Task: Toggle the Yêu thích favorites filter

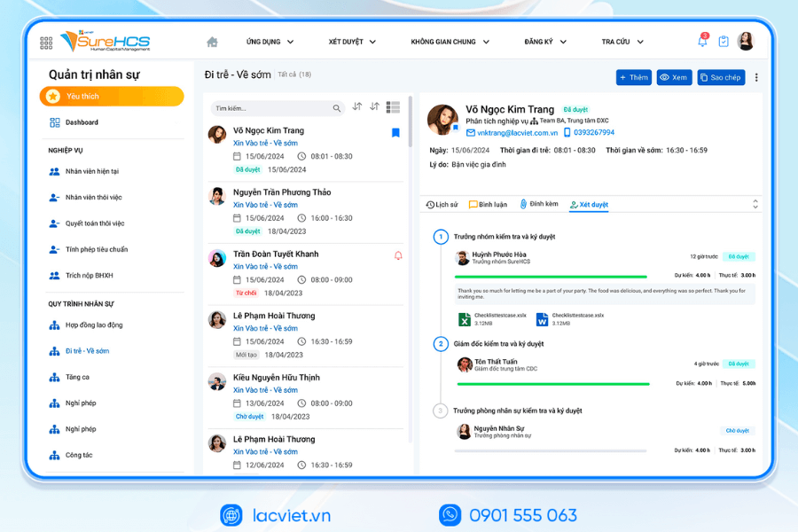Action: [112, 97]
